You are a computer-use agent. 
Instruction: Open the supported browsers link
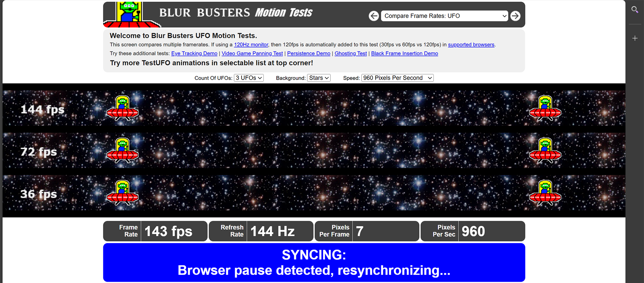[471, 45]
